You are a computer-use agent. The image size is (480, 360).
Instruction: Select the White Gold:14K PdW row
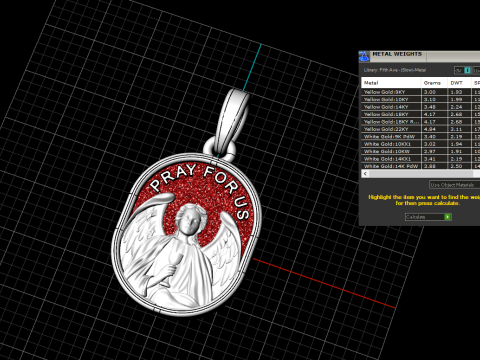(x=421, y=166)
